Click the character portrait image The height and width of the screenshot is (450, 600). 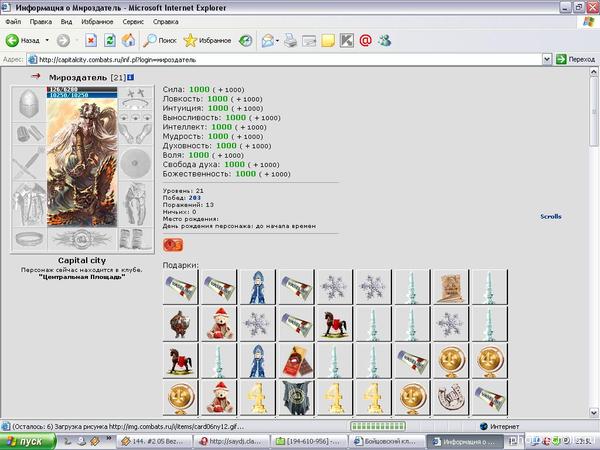tap(81, 158)
